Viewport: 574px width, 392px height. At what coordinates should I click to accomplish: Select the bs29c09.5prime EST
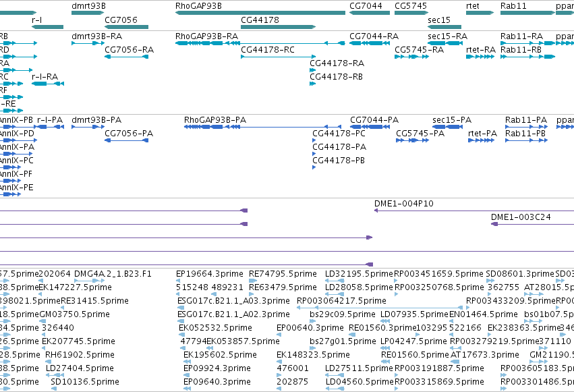coord(314,321)
